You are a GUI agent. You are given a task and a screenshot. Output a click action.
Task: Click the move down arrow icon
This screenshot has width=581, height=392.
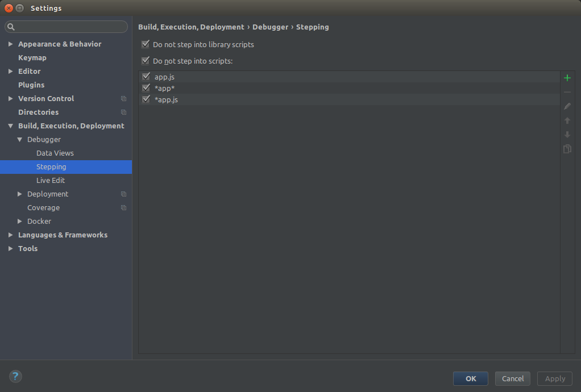tap(567, 135)
